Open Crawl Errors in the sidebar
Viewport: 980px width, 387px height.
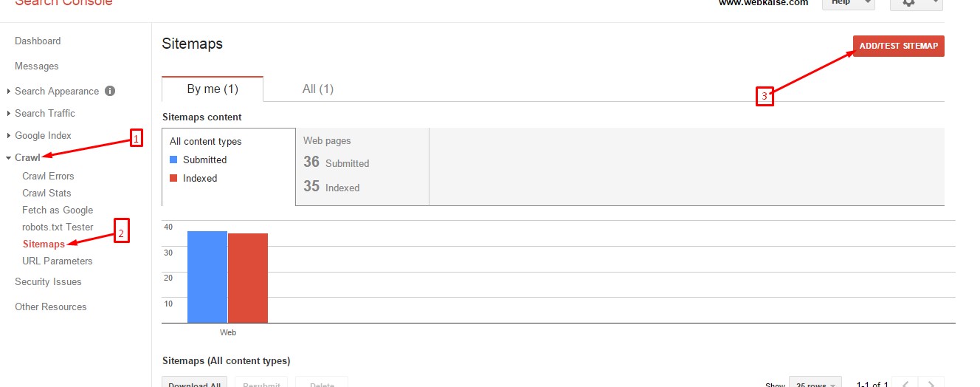click(x=48, y=176)
